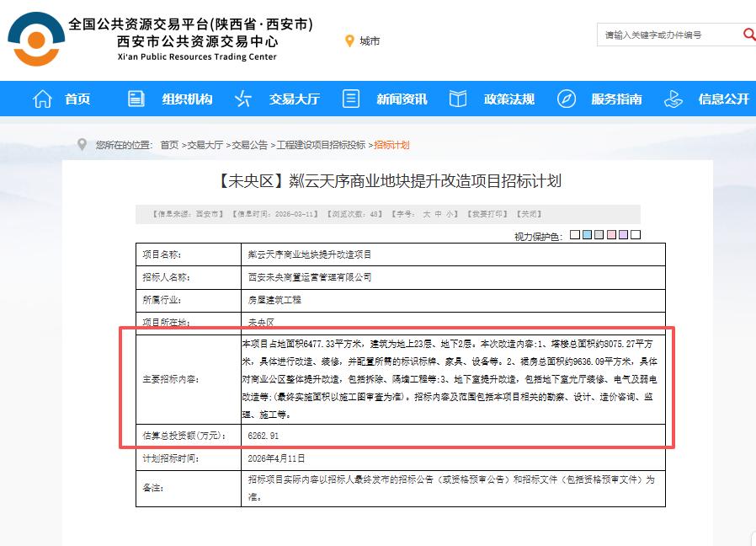
Task: Switch to the 首页 navigation tab
Action: [x=77, y=99]
